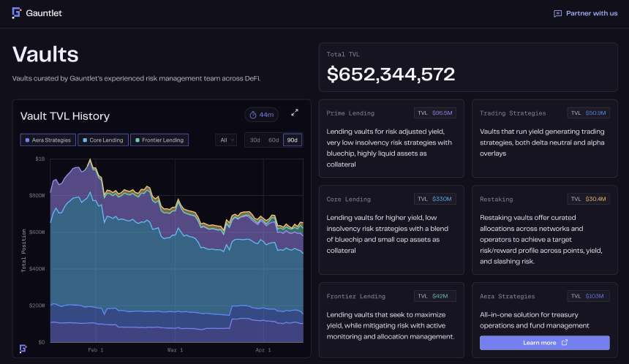Select the 90d time range

[293, 140]
